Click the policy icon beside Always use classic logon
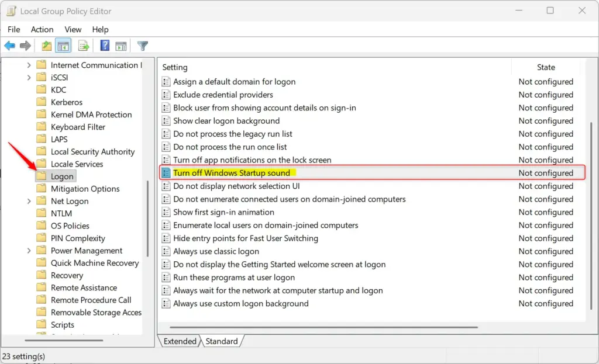 [x=166, y=251]
